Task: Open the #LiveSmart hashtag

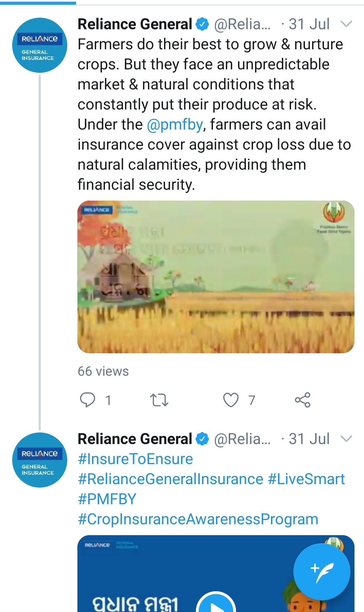Action: 306,479
